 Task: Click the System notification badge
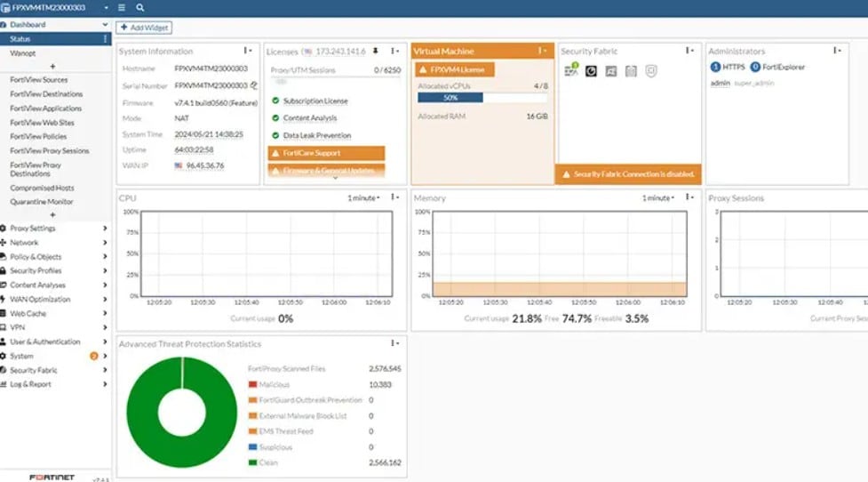point(93,356)
